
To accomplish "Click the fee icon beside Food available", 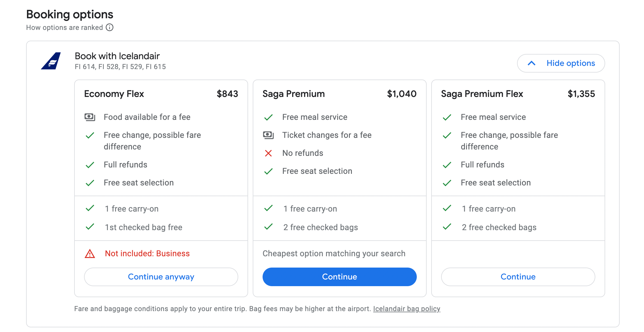I will click(x=90, y=117).
